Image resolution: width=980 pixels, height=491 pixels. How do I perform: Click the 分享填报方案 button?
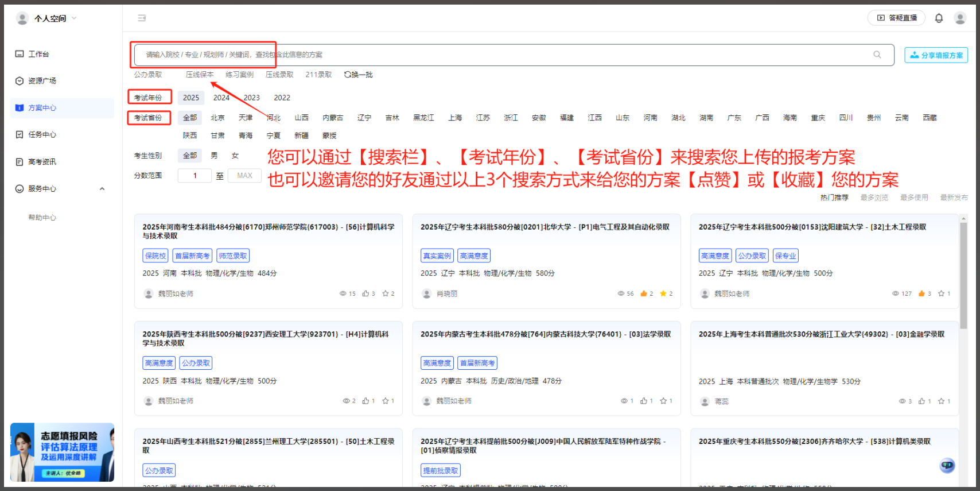(936, 55)
